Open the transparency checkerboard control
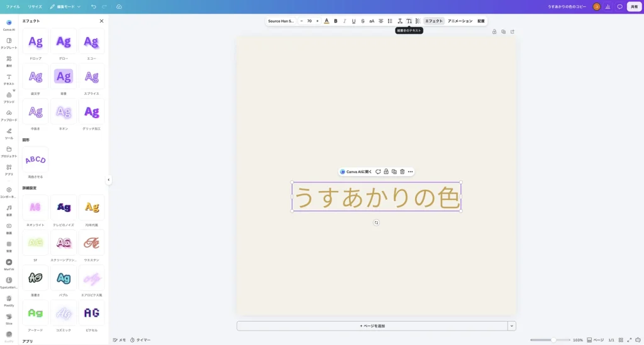Viewport: 644px width, 345px height. tap(418, 21)
